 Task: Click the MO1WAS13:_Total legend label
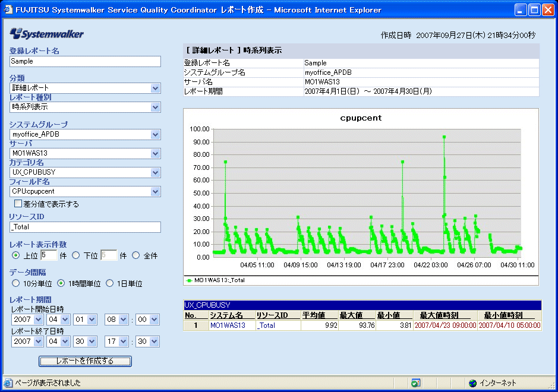pos(219,280)
